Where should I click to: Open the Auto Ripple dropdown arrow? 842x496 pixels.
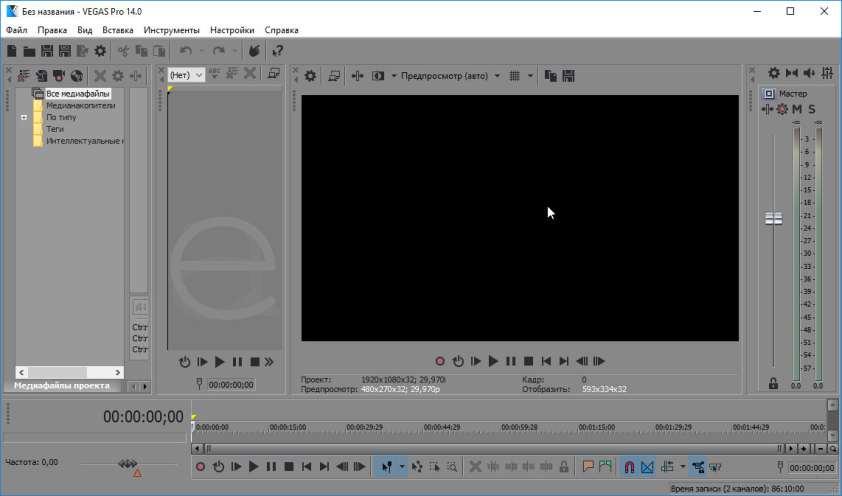[683, 467]
